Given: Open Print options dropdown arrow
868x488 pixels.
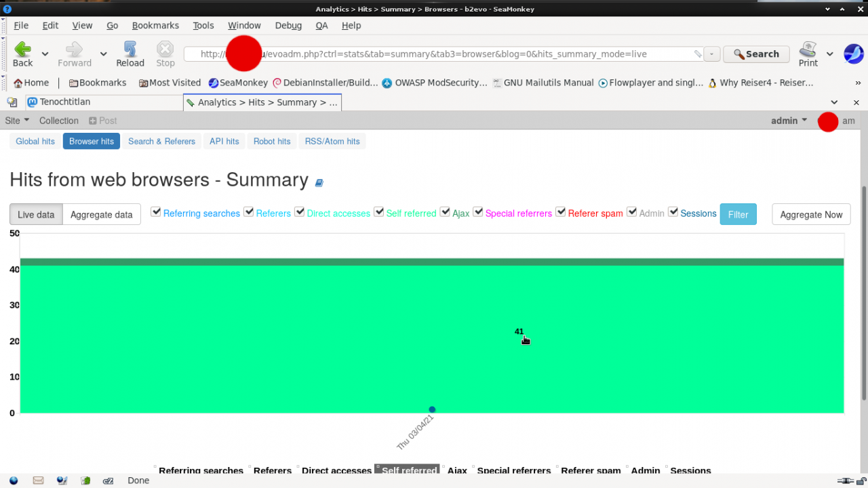Looking at the screenshot, I should coord(829,54).
